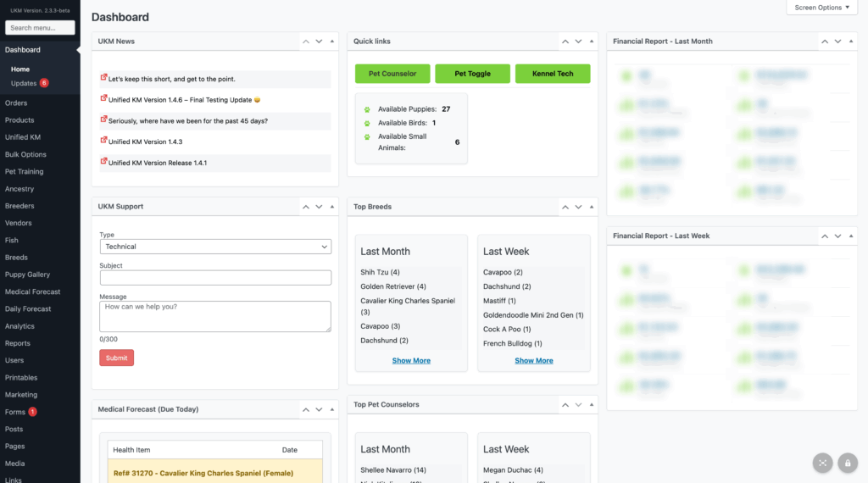Move Quick links panel up
Screen dimensions: 868x483
coord(565,42)
